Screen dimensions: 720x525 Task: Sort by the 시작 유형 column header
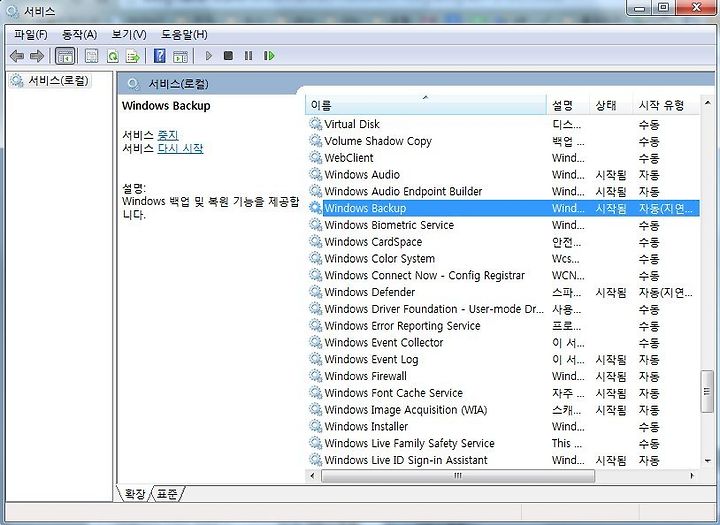click(x=665, y=105)
